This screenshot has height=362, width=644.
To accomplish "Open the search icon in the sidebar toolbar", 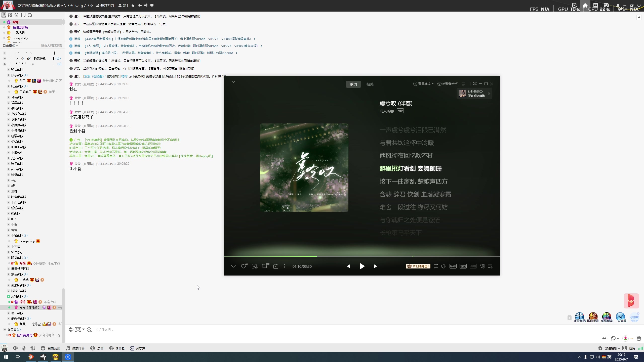I will coord(30,15).
